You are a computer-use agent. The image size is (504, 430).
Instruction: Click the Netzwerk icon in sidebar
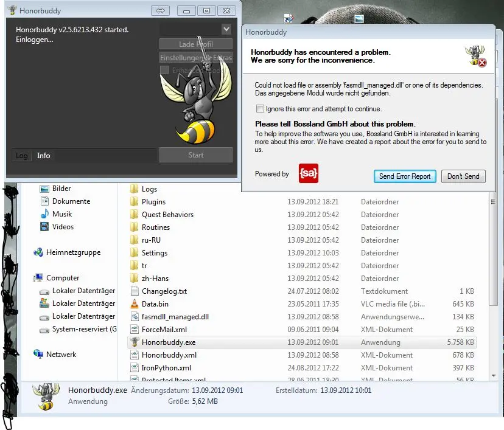[x=38, y=354]
